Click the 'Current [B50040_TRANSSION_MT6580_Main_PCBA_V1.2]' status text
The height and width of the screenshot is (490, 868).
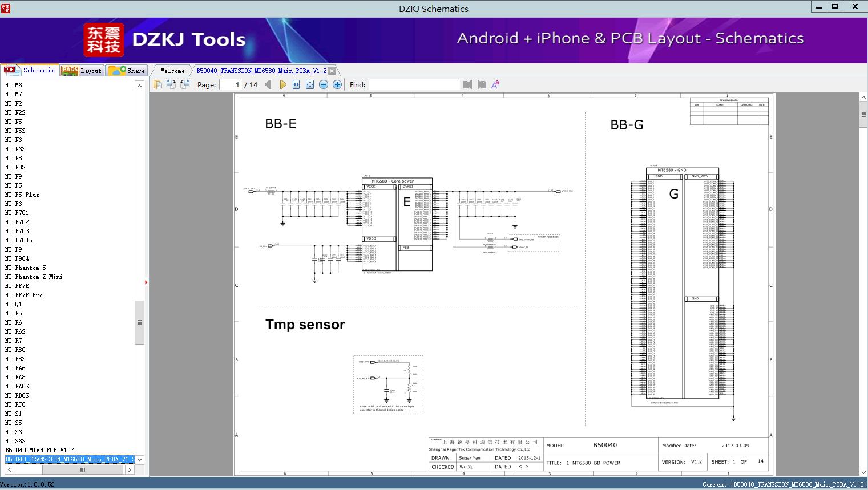pos(785,484)
